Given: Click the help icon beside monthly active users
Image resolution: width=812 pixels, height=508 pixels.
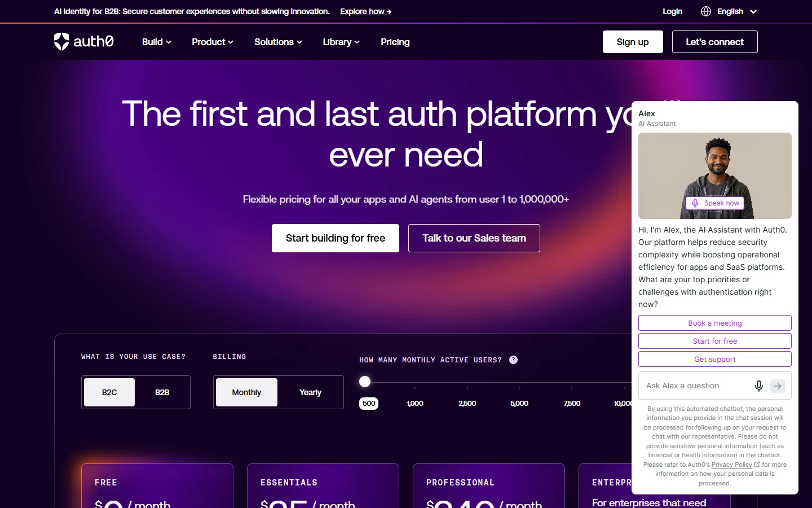Looking at the screenshot, I should 513,360.
